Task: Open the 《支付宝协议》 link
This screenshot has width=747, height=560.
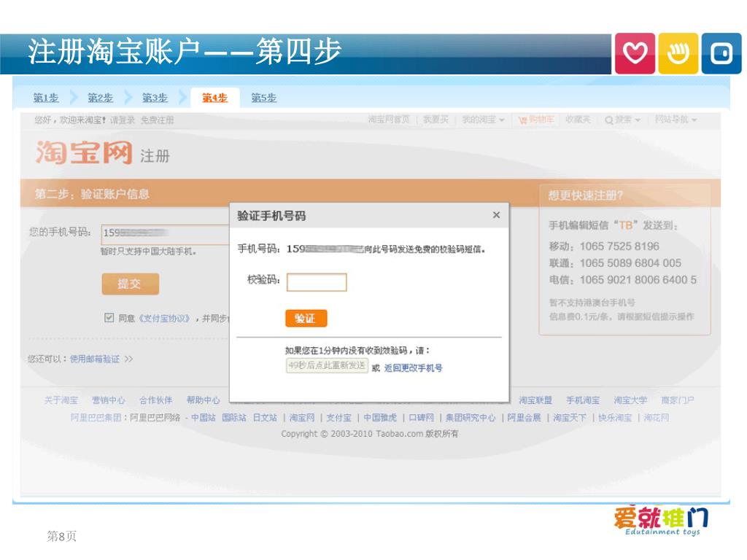Action: (x=164, y=318)
